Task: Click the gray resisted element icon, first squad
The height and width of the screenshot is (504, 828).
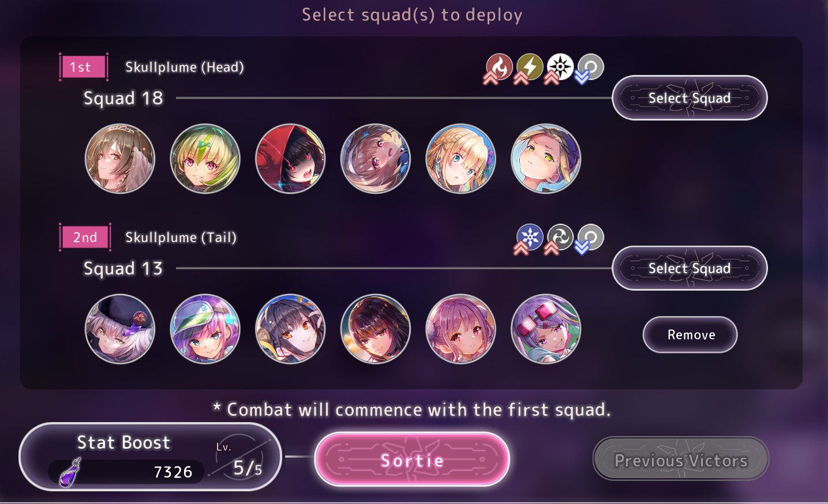Action: (x=591, y=67)
